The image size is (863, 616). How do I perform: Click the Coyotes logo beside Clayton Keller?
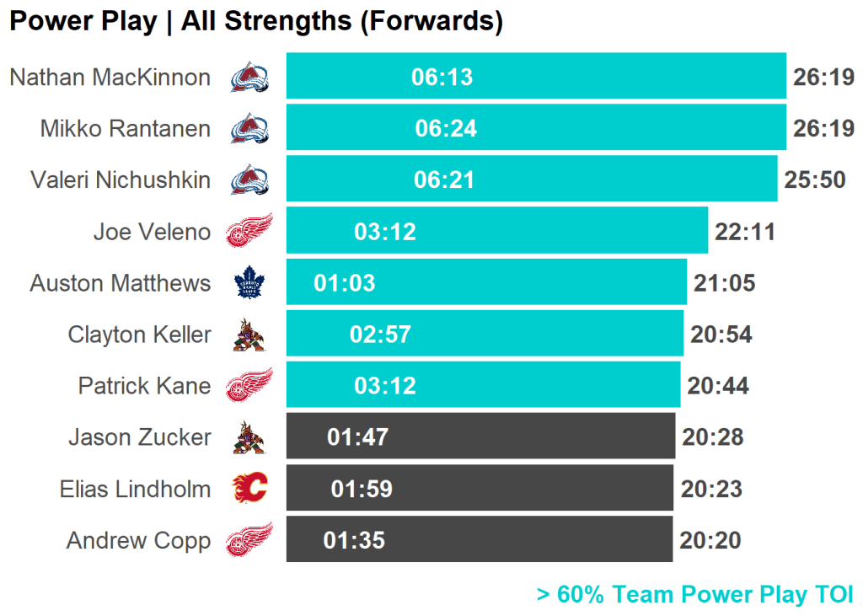coord(249,335)
